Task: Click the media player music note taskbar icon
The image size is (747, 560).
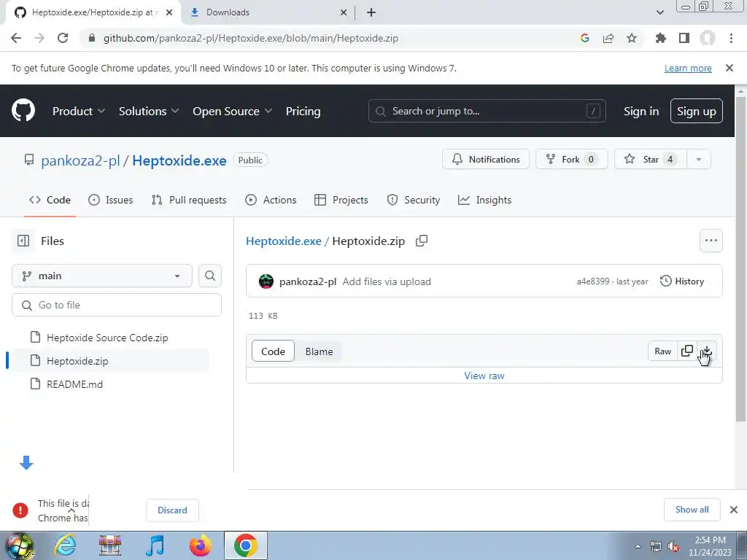Action: click(x=155, y=545)
